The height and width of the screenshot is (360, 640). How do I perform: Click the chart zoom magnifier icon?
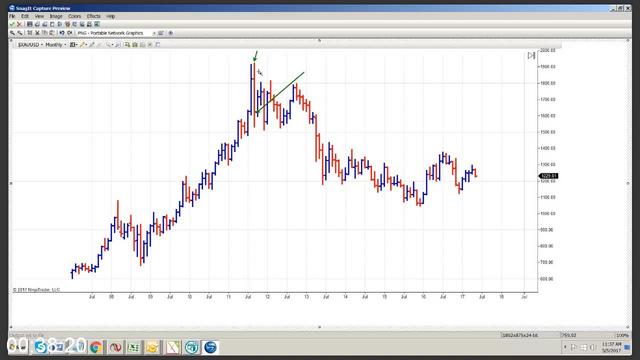click(109, 44)
